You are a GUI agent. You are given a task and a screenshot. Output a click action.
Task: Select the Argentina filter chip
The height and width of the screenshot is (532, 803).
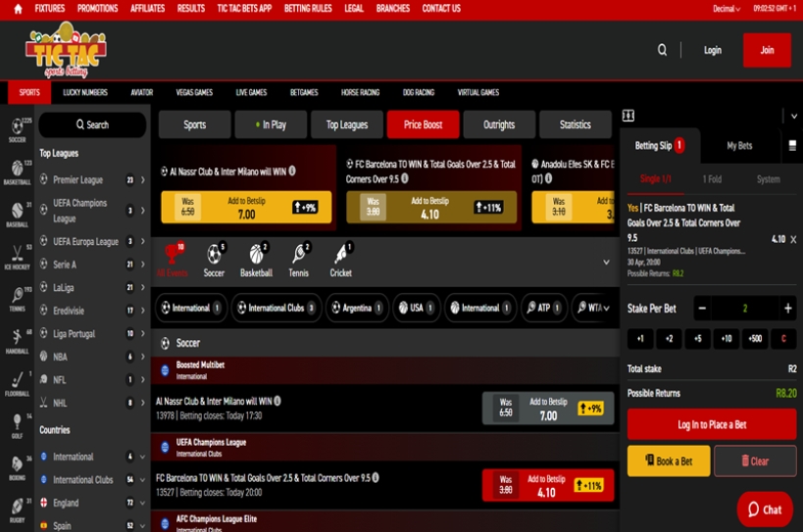click(x=357, y=308)
